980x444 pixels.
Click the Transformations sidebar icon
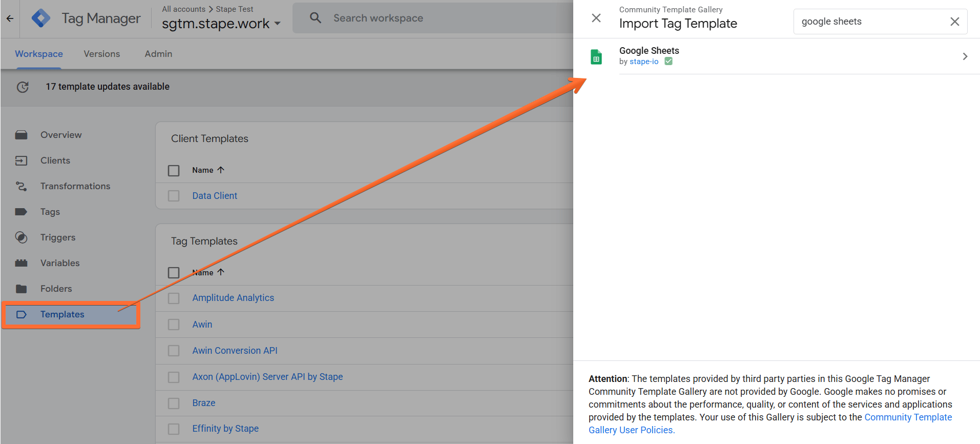[x=21, y=186]
